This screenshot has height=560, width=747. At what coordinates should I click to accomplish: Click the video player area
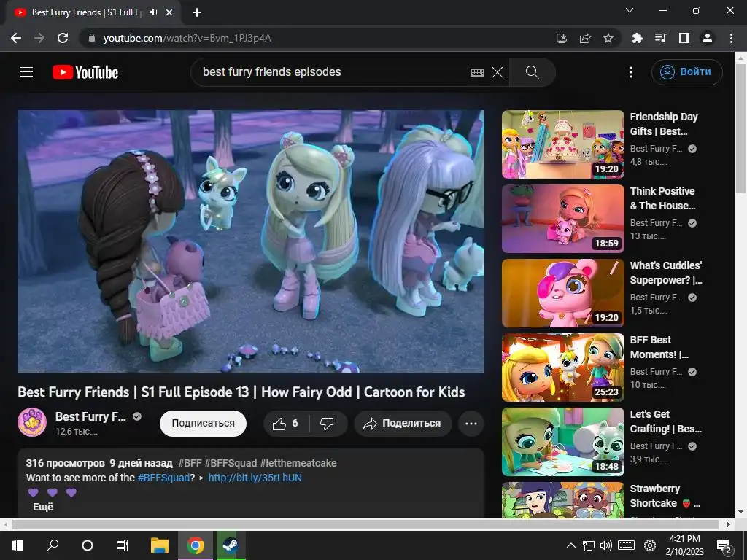point(251,241)
